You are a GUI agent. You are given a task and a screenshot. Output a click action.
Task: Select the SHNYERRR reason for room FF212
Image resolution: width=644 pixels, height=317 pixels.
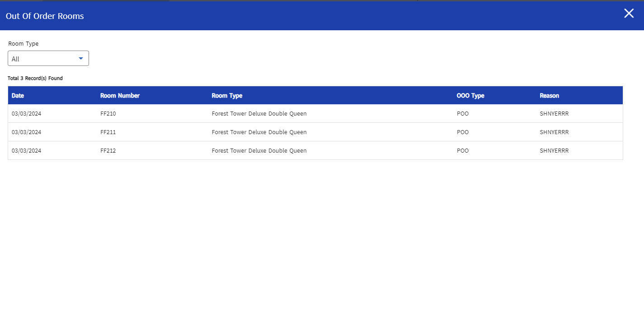pos(554,151)
